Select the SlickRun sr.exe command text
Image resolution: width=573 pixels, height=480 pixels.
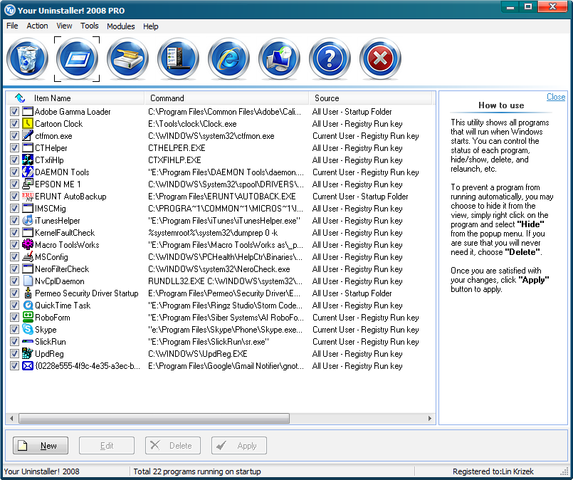(x=209, y=342)
